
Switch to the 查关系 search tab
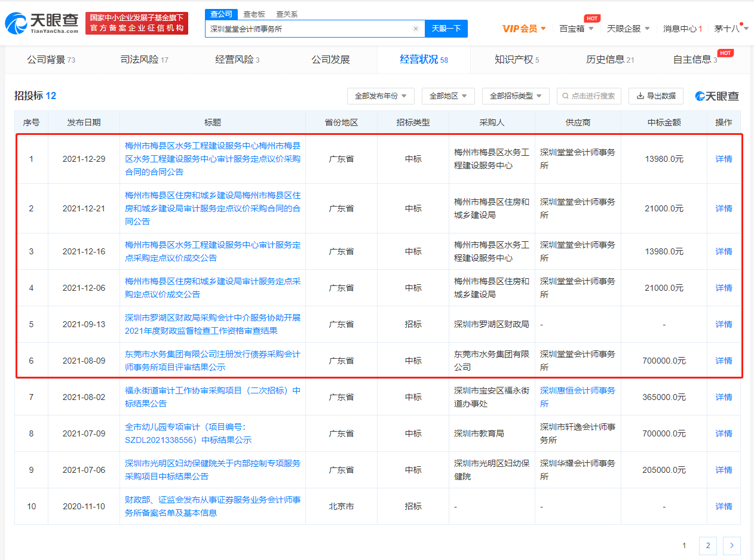287,14
